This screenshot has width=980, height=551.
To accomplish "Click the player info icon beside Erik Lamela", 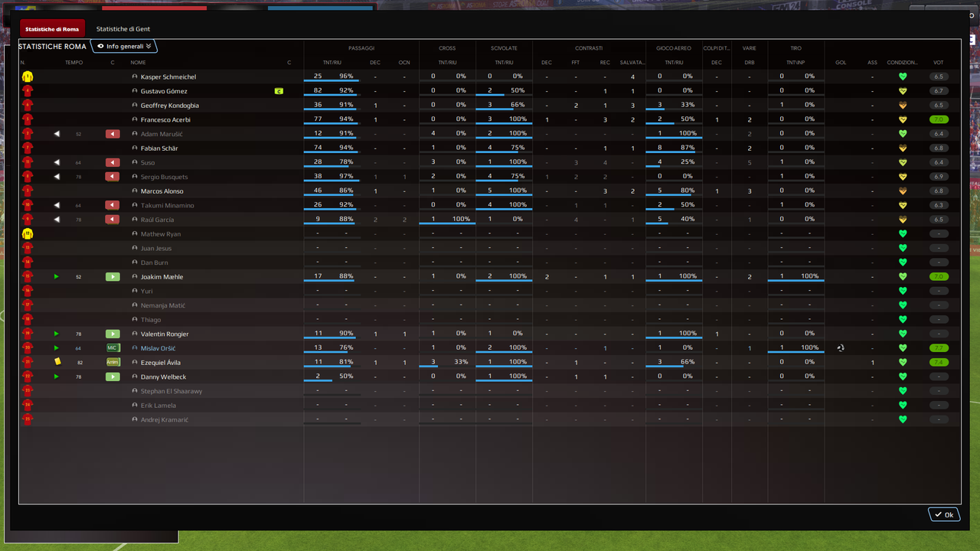I will pos(135,406).
